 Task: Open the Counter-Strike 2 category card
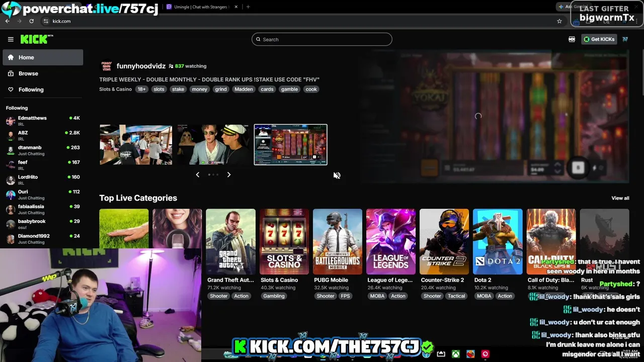pyautogui.click(x=444, y=242)
